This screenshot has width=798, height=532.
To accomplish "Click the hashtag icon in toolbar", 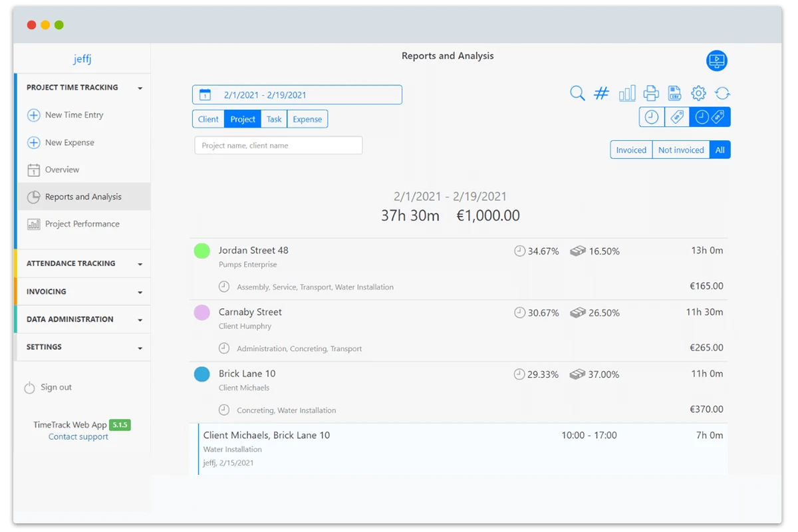I will (x=601, y=94).
